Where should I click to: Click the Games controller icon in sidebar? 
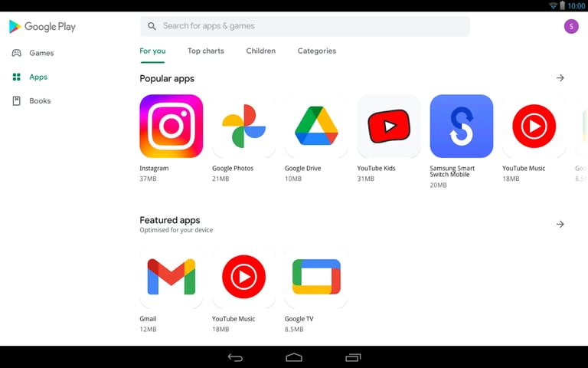(x=17, y=53)
